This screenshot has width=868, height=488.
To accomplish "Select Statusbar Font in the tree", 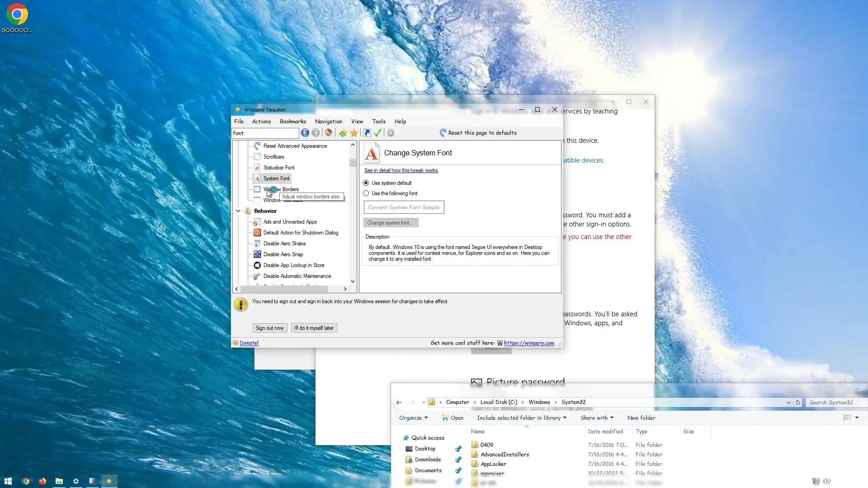I will [x=278, y=168].
